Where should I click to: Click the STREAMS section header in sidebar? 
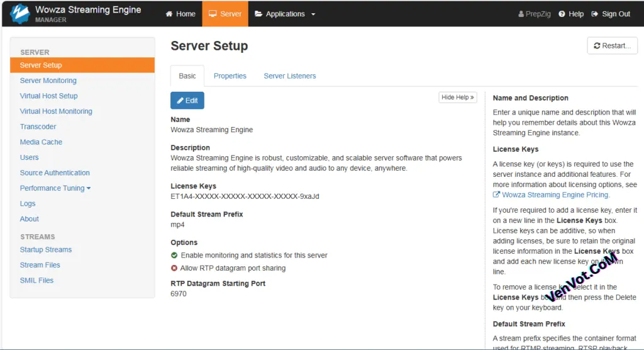(x=37, y=237)
